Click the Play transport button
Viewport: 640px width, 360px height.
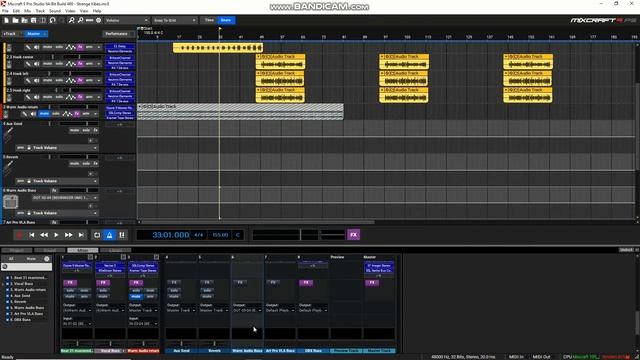click(56, 235)
